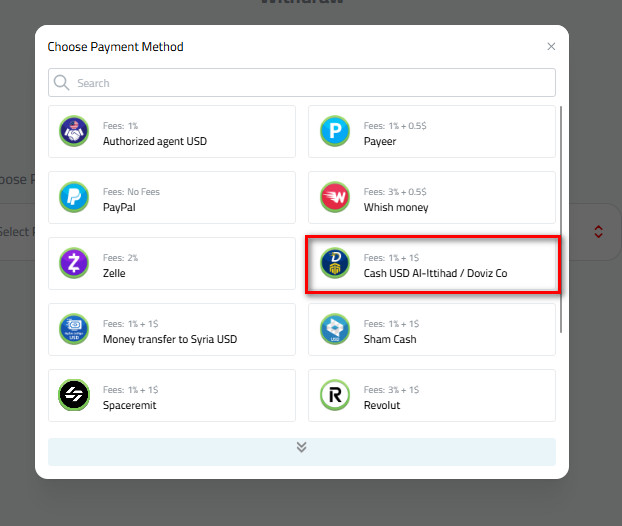Click the Revolut name label
Image resolution: width=622 pixels, height=526 pixels.
coord(382,405)
